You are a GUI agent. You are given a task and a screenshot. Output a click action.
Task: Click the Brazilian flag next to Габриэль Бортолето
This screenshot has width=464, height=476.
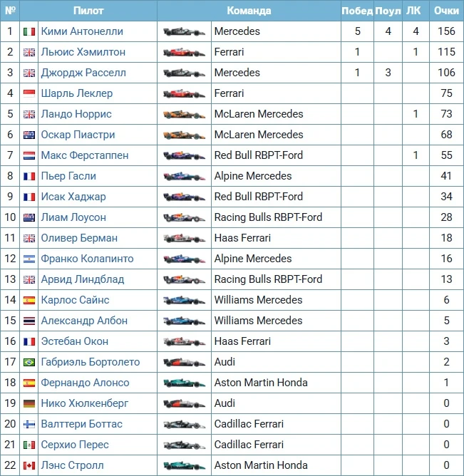click(29, 362)
